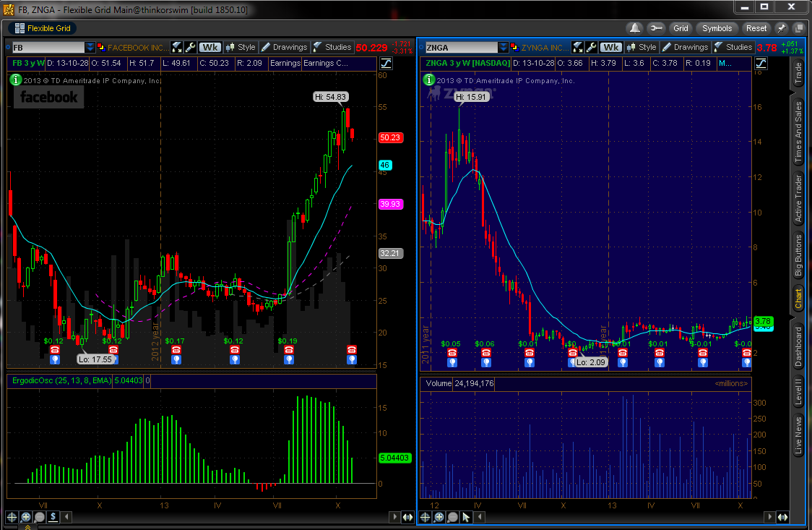Click the Lo: 2.09 price bubble
The image size is (812, 530).
[590, 362]
